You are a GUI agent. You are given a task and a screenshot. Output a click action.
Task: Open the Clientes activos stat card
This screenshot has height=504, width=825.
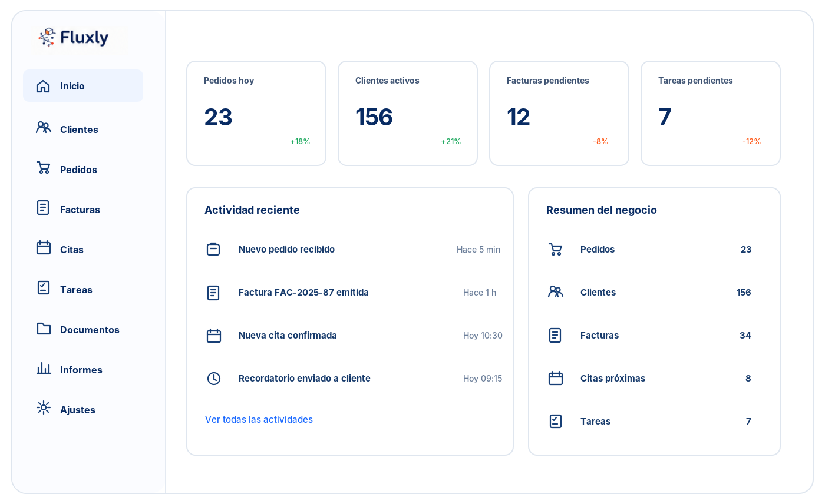(x=408, y=113)
